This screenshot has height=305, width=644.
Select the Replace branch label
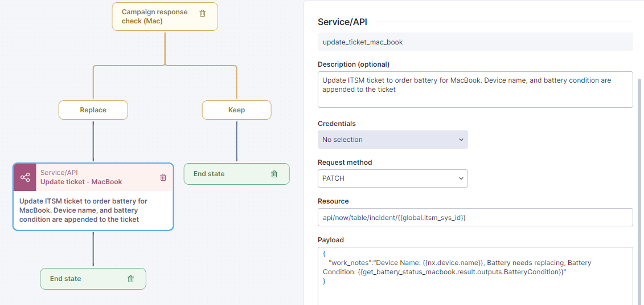(x=93, y=110)
